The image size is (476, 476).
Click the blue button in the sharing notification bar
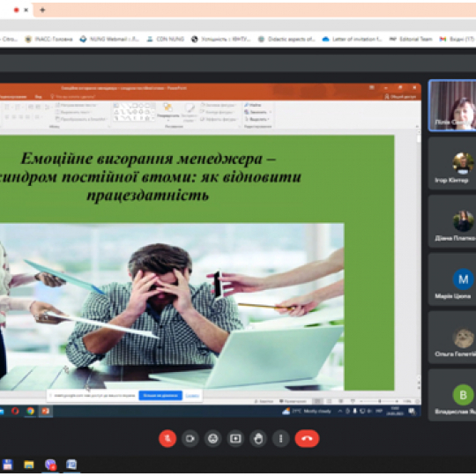160,396
